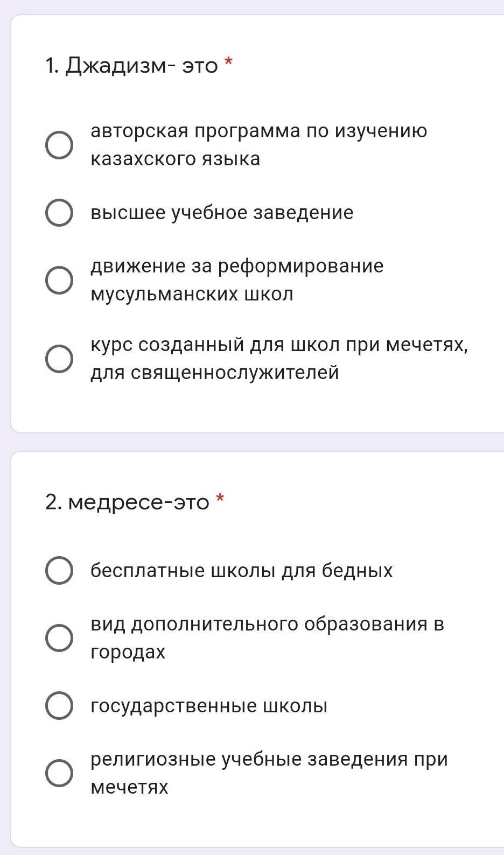This screenshot has width=504, height=855.
Task: Select radio for "движение за реформирование мусульманских школ"
Action: pyautogui.click(x=59, y=280)
